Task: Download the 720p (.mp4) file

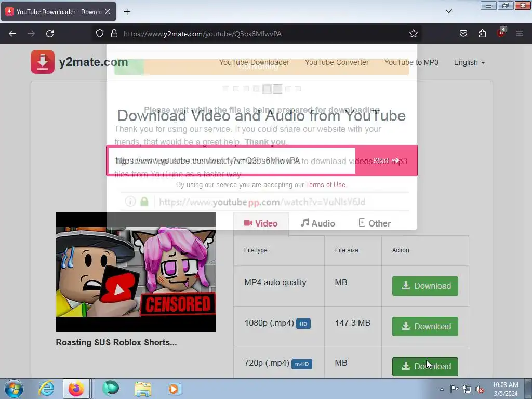Action: pos(425,366)
